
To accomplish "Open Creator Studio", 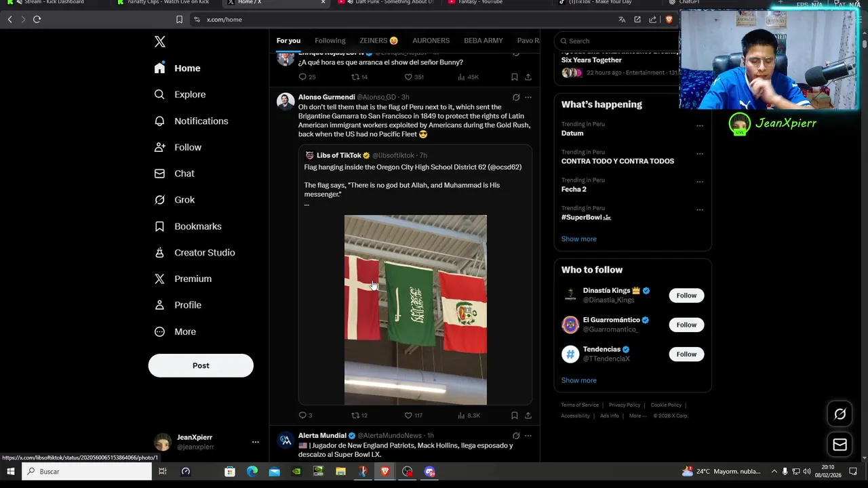I will (x=195, y=253).
